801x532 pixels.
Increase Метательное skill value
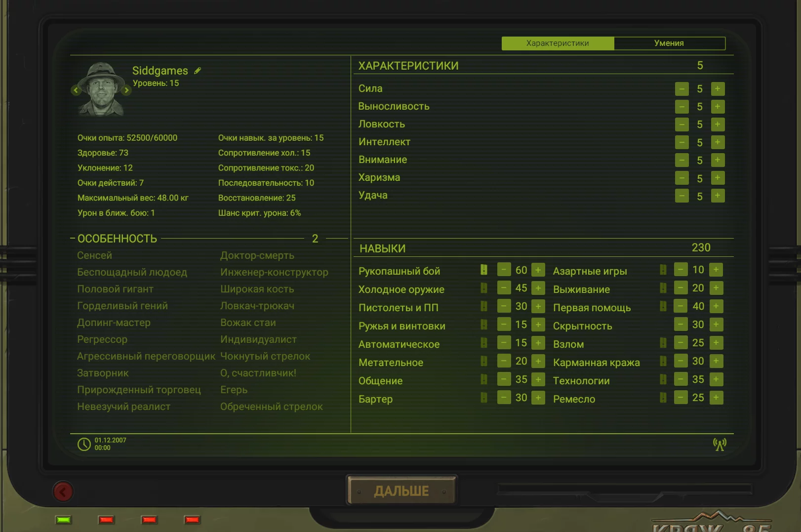(x=538, y=361)
